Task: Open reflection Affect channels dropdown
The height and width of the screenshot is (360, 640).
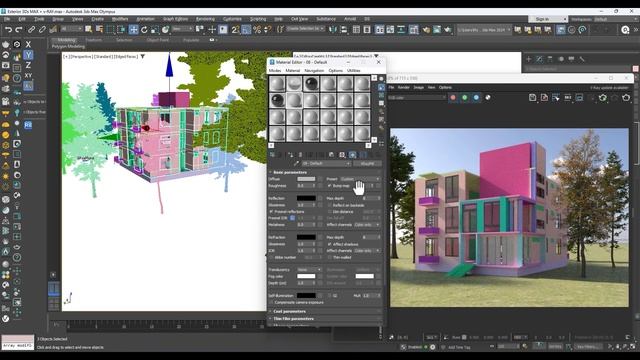Action: [367, 225]
